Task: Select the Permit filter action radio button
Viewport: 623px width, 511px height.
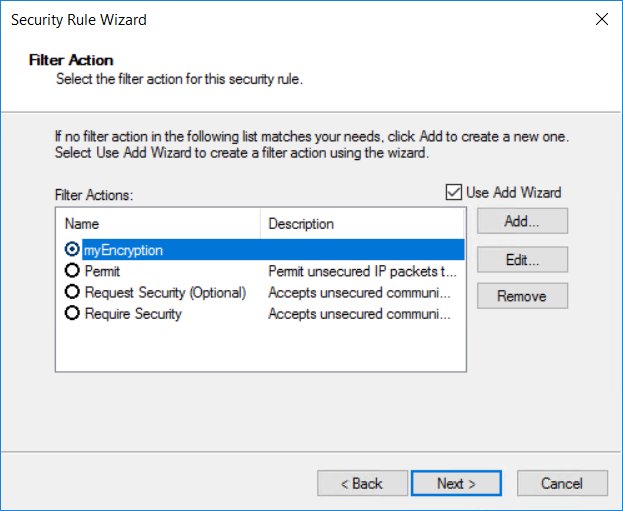Action: click(72, 271)
